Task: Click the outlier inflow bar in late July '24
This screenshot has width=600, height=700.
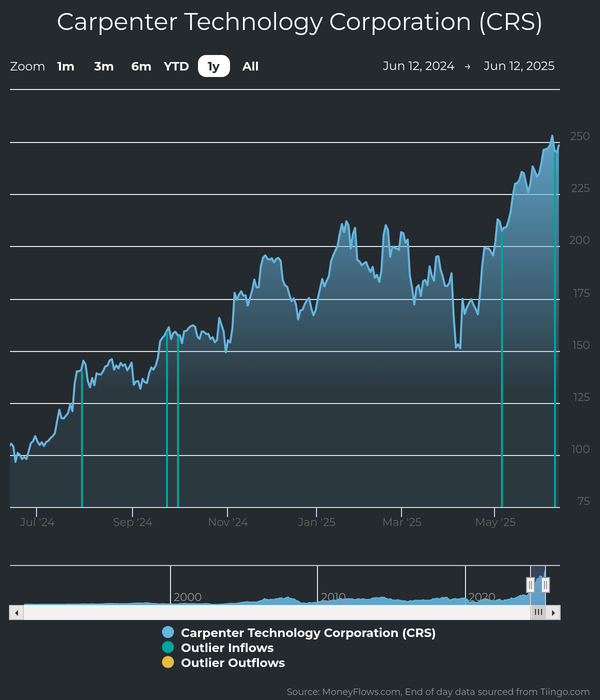Action: coord(82,439)
